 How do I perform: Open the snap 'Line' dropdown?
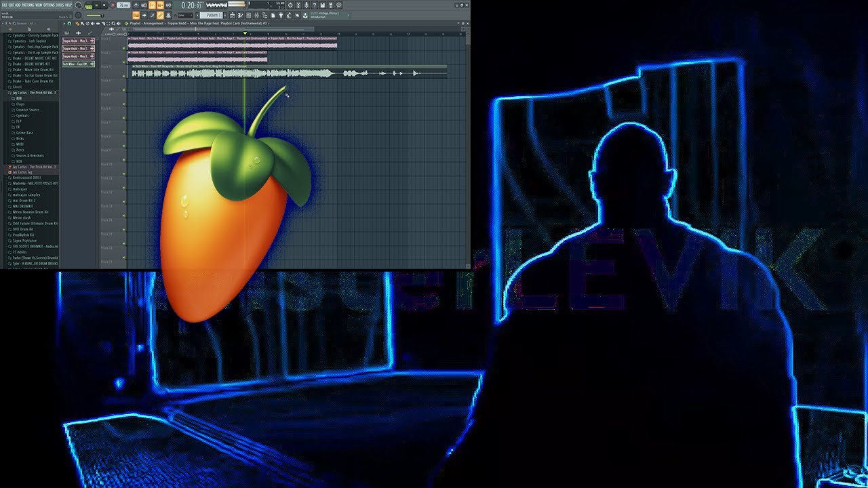pos(185,15)
